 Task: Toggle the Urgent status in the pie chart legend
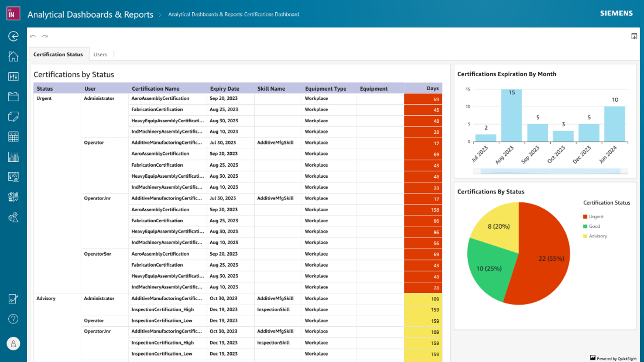point(594,216)
